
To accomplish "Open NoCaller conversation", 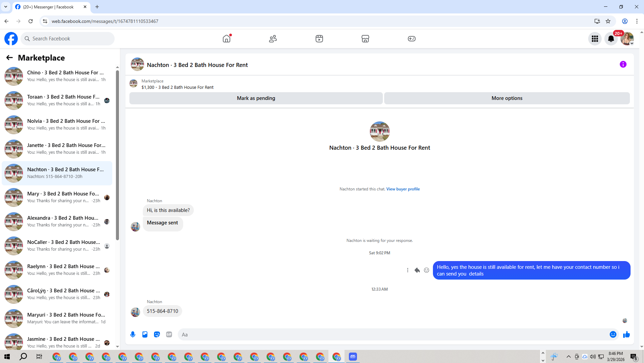I will pyautogui.click(x=57, y=246).
